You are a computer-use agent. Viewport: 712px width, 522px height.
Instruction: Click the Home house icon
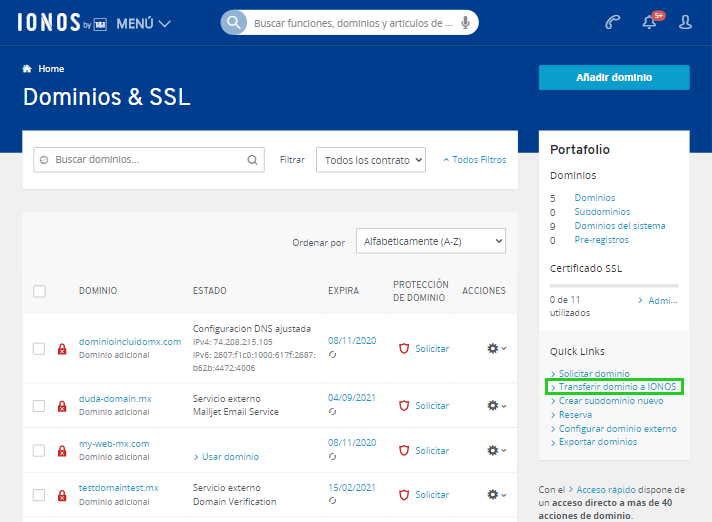27,69
